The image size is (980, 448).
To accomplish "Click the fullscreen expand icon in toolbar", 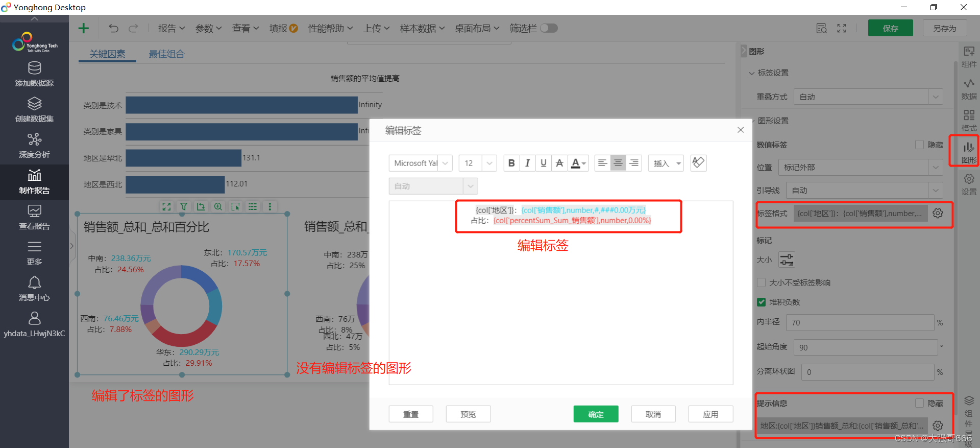I will [x=842, y=28].
